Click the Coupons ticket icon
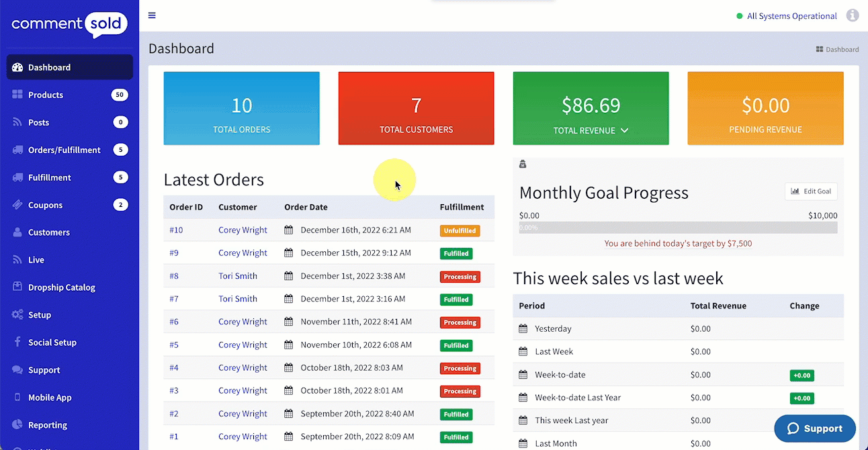The image size is (868, 450). tap(17, 205)
